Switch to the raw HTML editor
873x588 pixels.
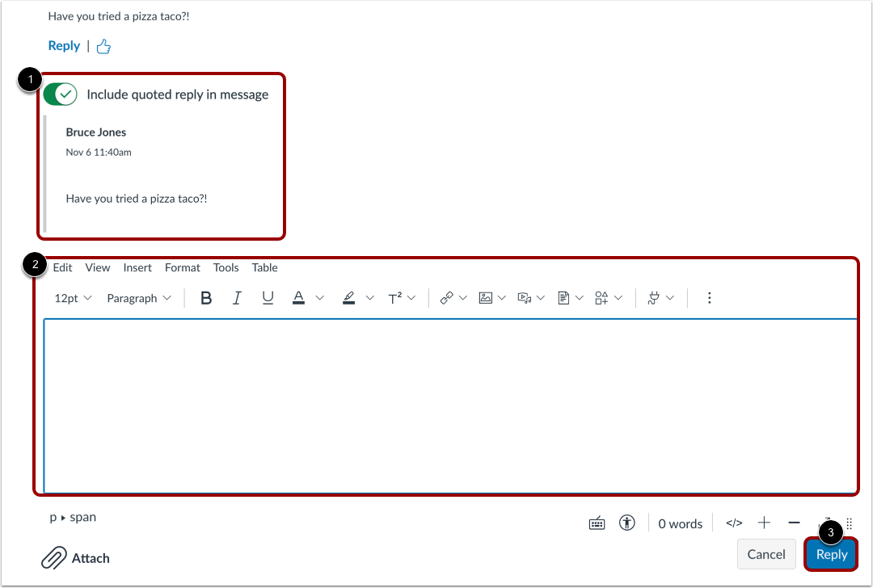(x=733, y=523)
